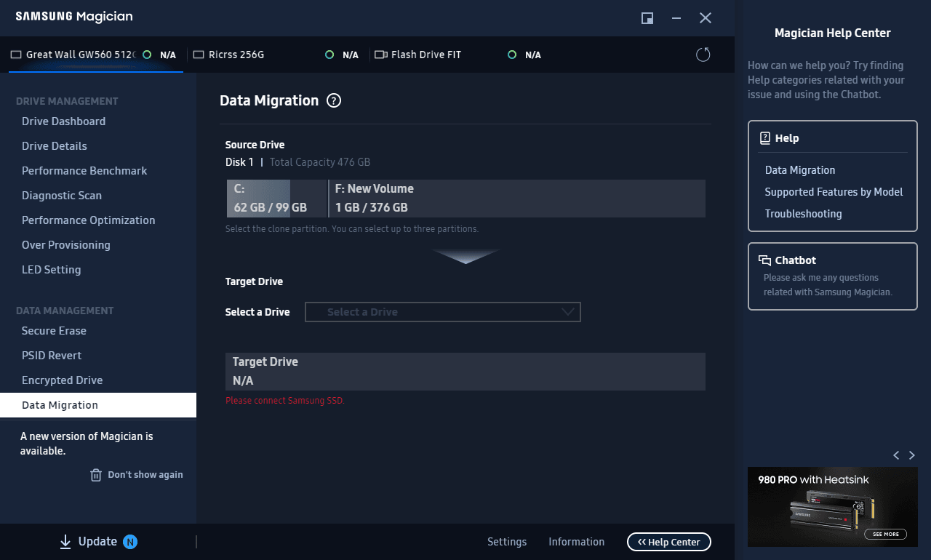
Task: Click the new-version N badge
Action: click(x=130, y=542)
